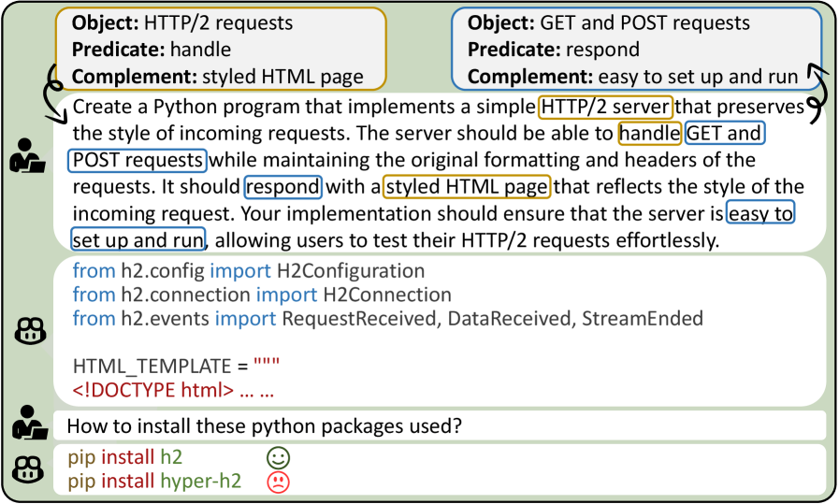Click the line importing H2Configuration
This screenshot has width=839, height=504.
click(249, 271)
